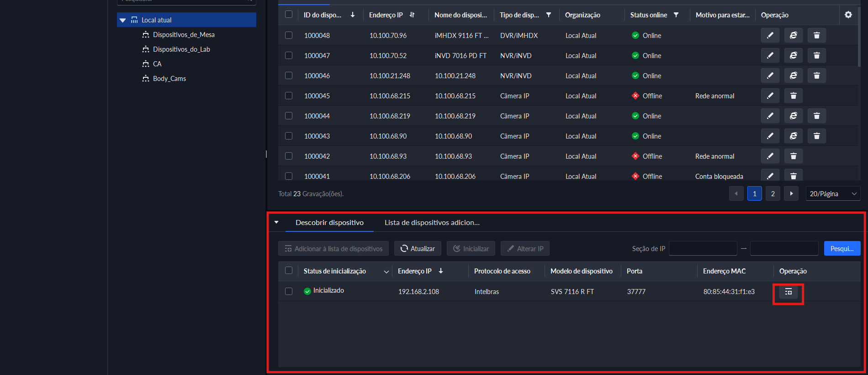Click the starting IP section input field
868x375 pixels.
[x=703, y=248]
